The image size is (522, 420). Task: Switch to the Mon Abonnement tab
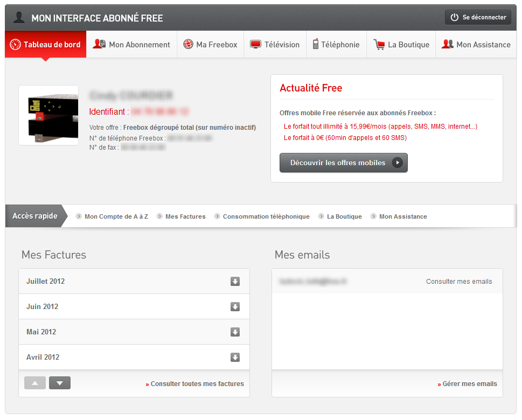[131, 44]
